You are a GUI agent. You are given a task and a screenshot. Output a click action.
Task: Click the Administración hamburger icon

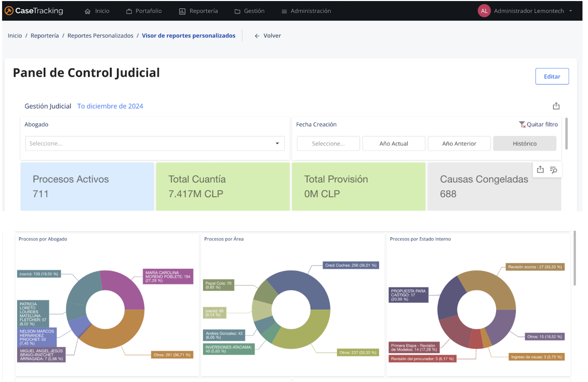click(x=284, y=11)
